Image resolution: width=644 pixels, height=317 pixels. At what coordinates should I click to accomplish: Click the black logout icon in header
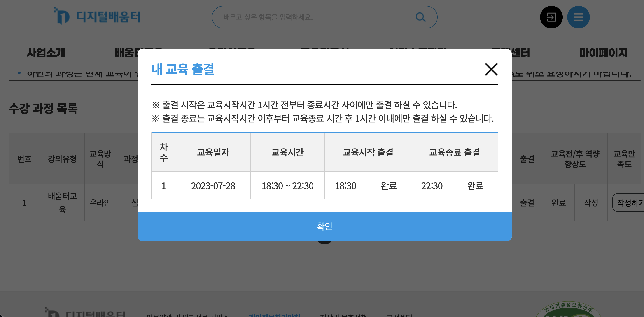point(551,17)
